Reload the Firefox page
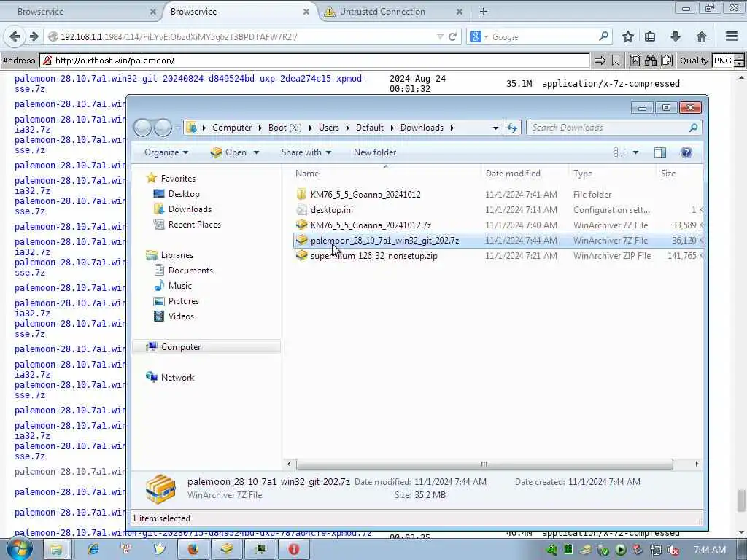Screen dimensions: 747x560 tap(452, 36)
